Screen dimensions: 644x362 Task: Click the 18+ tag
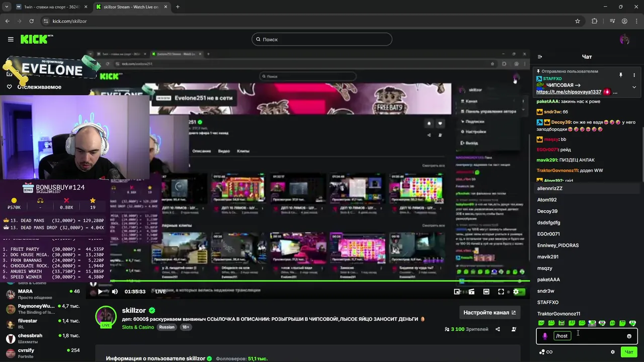186,327
